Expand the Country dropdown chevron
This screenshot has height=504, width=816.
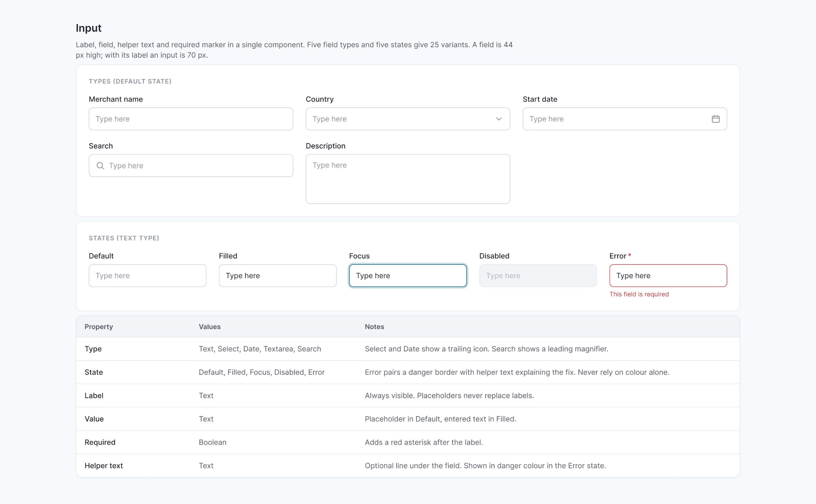coord(499,119)
